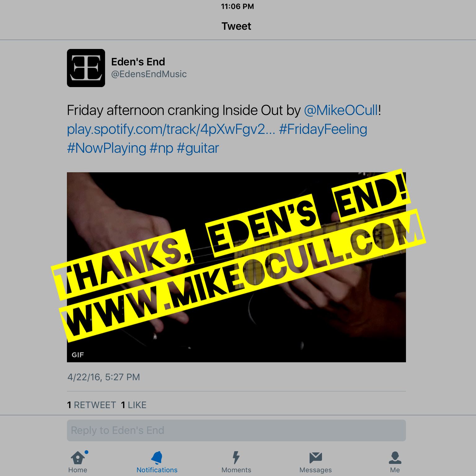Tap the GIF badge on the media
The height and width of the screenshot is (476, 476).
78,355
